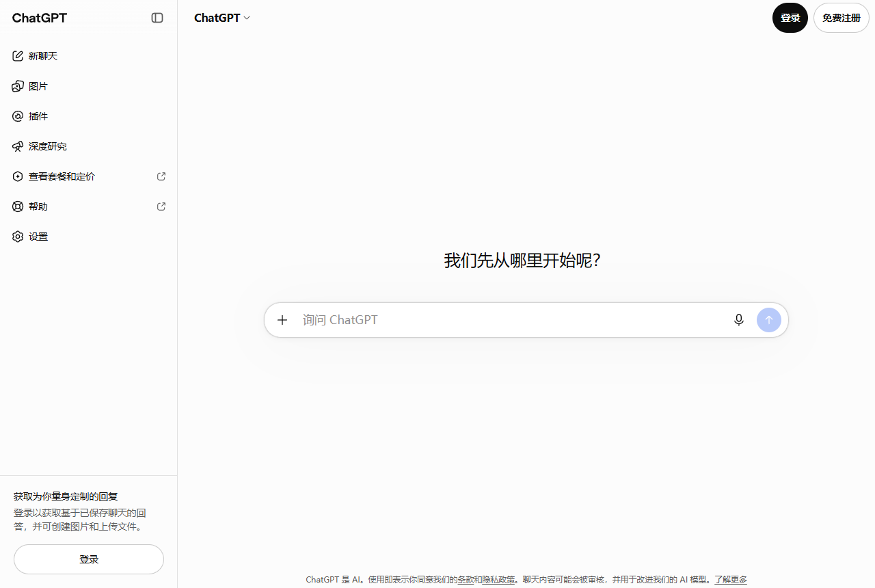The height and width of the screenshot is (588, 875).
Task: Click the 深度研究 telescope icon
Action: pyautogui.click(x=18, y=146)
